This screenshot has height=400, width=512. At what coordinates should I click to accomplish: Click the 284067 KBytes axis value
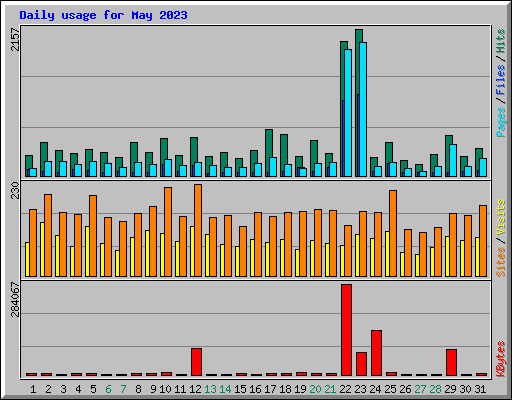(15, 299)
